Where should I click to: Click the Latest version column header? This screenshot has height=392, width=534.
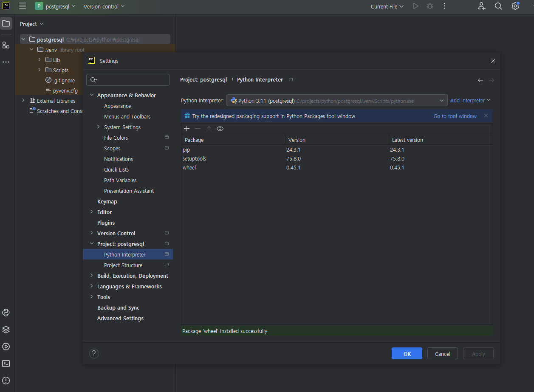(440, 140)
